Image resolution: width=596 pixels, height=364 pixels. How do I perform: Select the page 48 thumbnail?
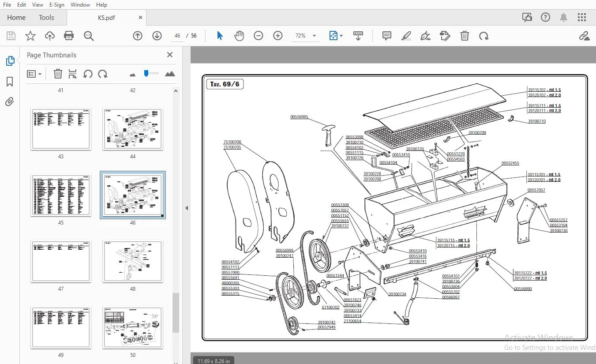tap(133, 261)
